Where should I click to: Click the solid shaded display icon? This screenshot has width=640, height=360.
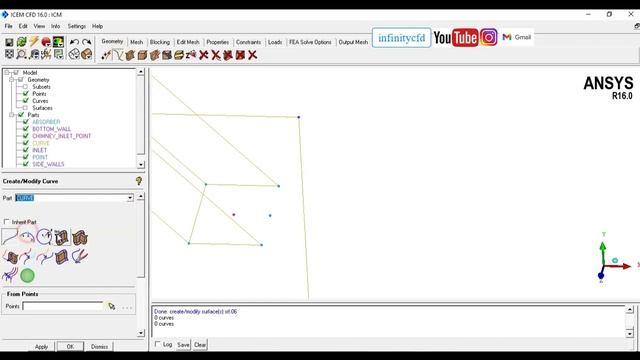87,54
